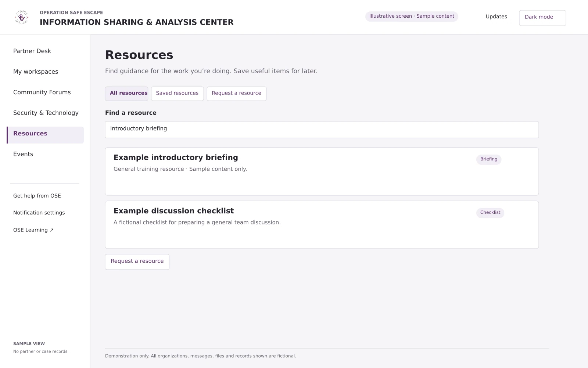
Task: Open Updates in the header
Action: pyautogui.click(x=496, y=17)
